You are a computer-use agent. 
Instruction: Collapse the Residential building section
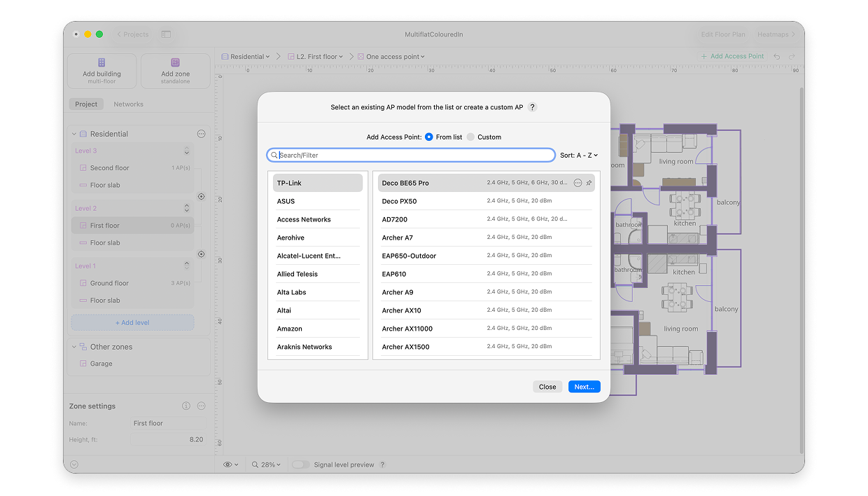click(x=74, y=134)
